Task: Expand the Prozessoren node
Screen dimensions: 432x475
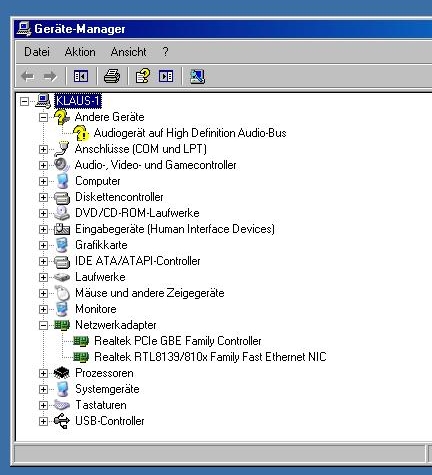Action: tap(43, 373)
